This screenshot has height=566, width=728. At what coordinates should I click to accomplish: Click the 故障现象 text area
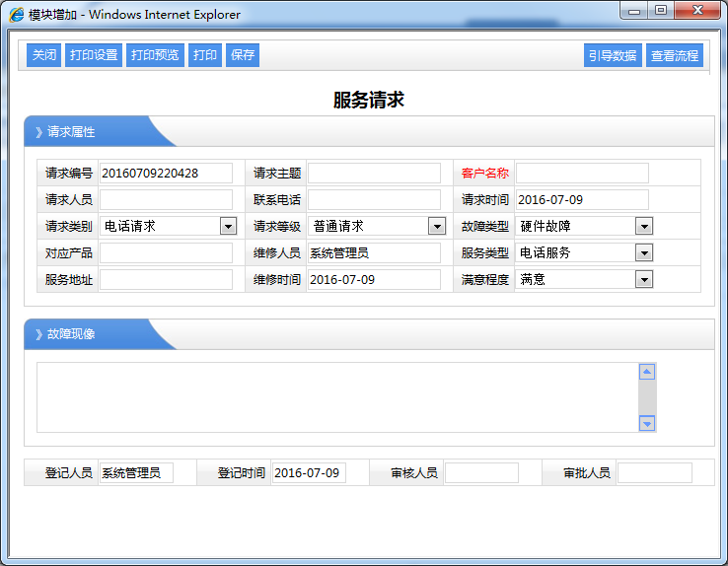(x=335, y=397)
